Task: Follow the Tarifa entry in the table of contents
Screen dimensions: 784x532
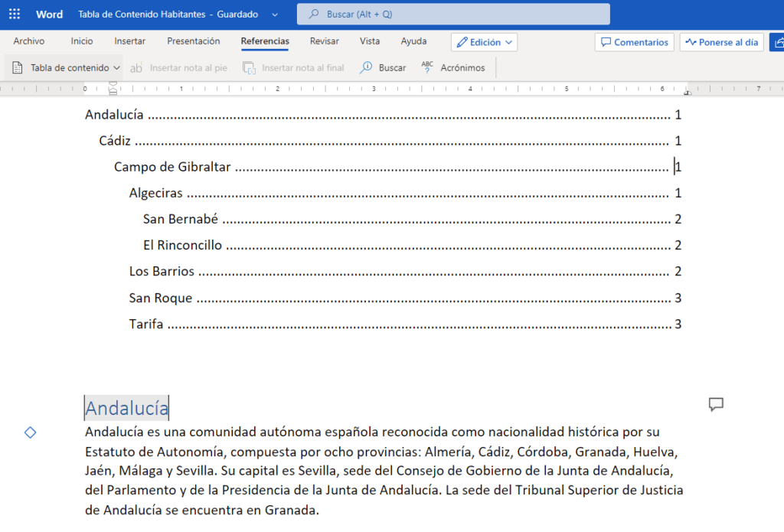Action: [145, 324]
